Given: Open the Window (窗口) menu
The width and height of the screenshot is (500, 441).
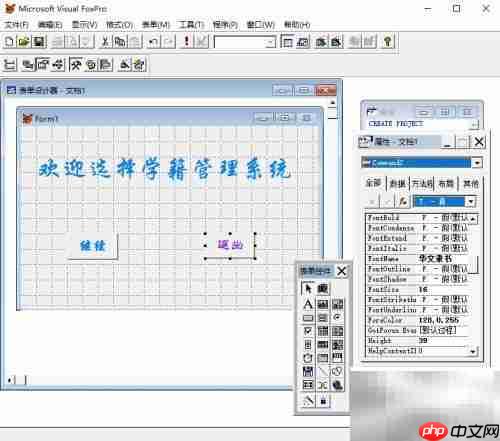Looking at the screenshot, I should point(261,25).
